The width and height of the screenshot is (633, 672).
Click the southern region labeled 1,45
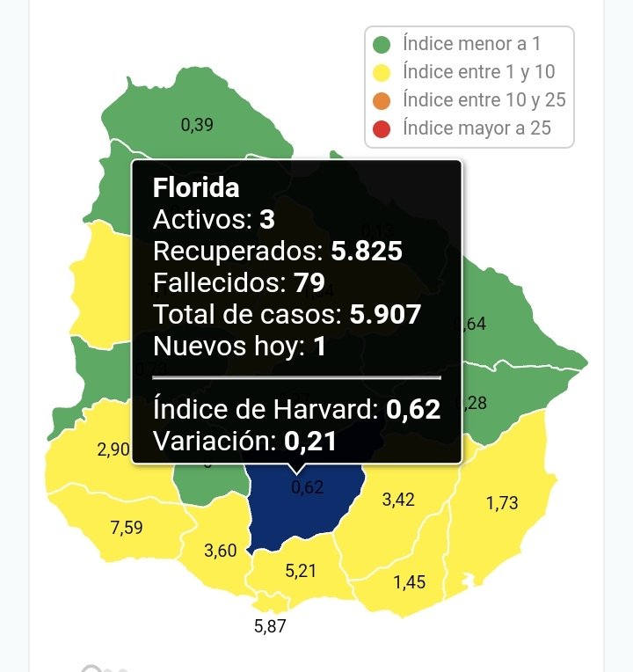coord(410,581)
